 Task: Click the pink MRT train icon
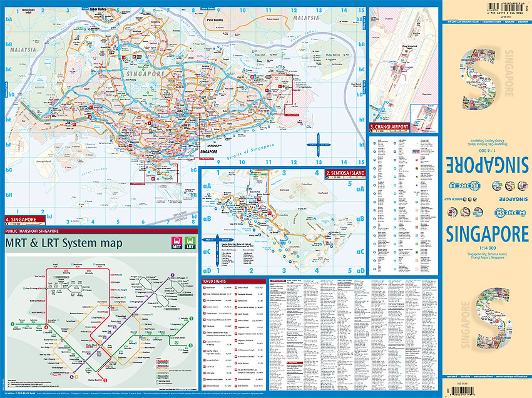point(178,244)
